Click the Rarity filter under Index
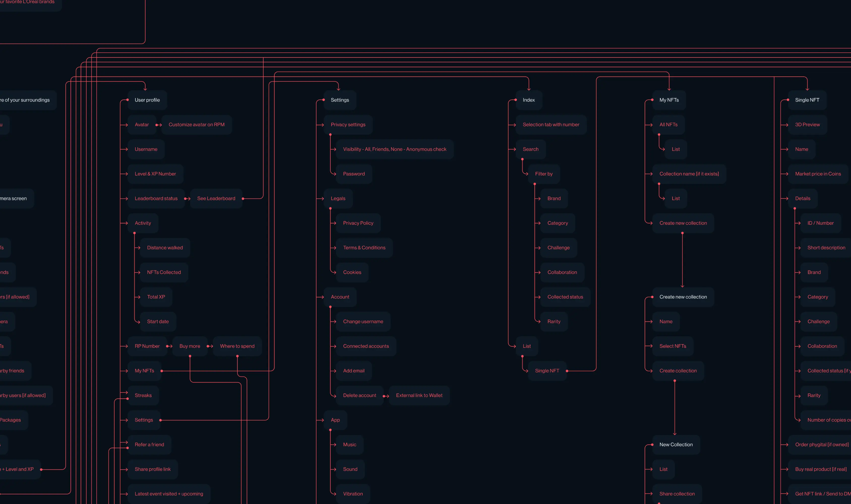 pyautogui.click(x=554, y=322)
